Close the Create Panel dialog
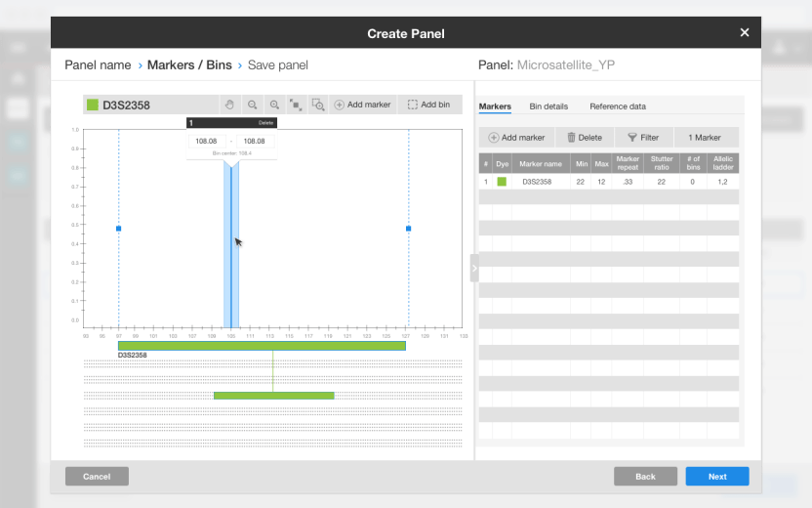 [x=745, y=32]
